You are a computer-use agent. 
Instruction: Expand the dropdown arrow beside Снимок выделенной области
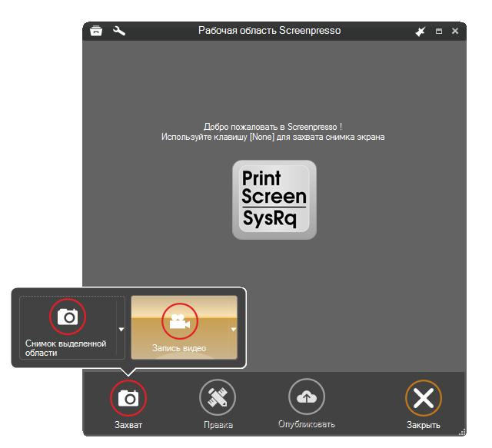click(121, 330)
